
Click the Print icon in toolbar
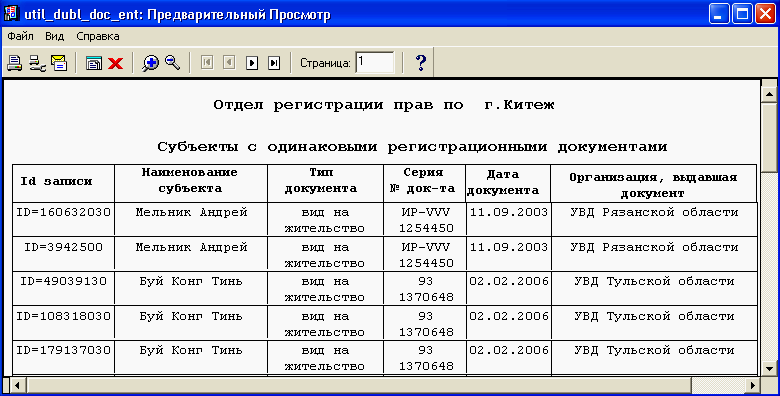click(14, 63)
